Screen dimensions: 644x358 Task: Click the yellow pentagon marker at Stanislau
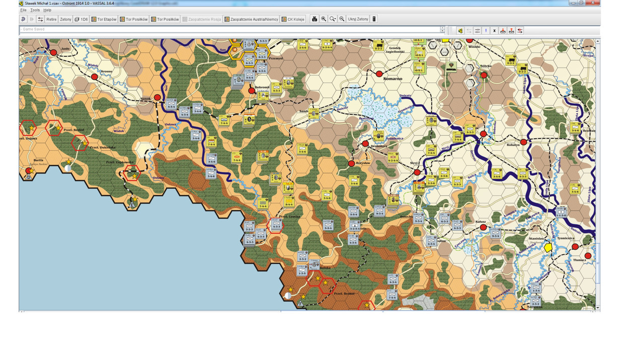pyautogui.click(x=548, y=247)
